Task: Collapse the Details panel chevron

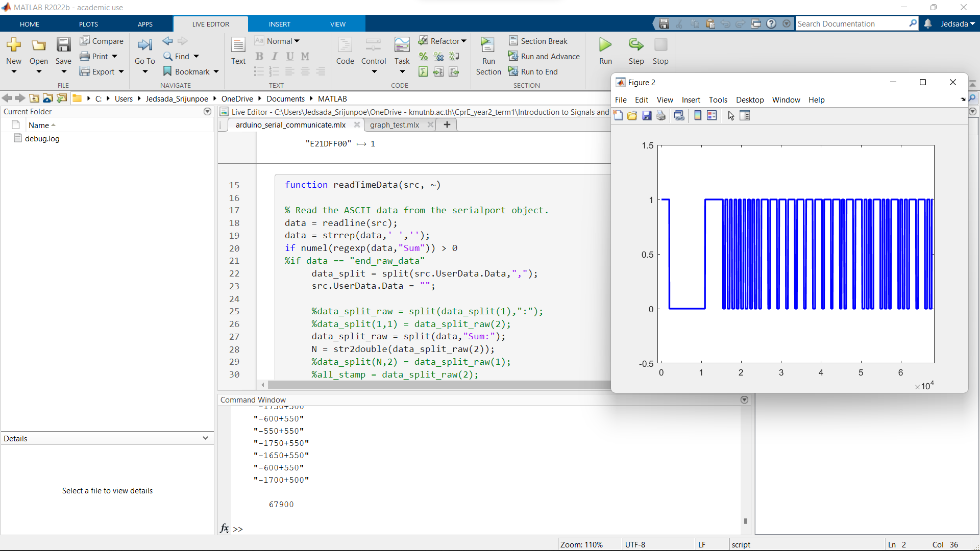Action: [205, 438]
